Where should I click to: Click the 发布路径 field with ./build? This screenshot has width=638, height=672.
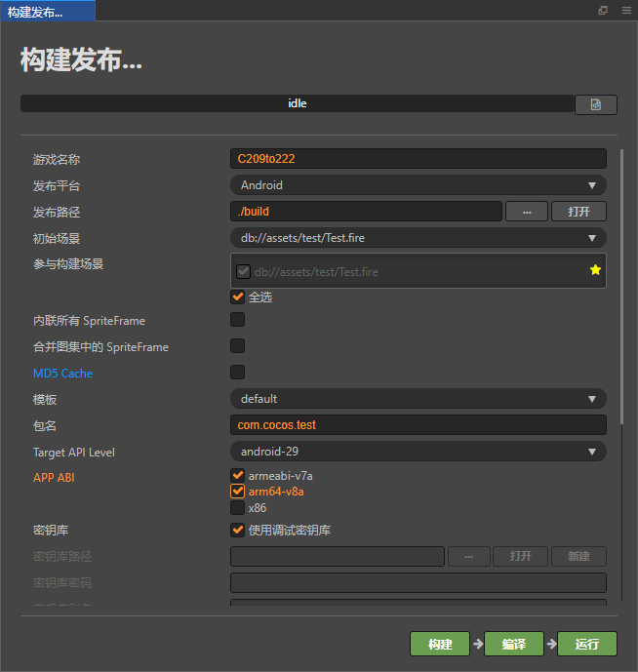[366, 212]
